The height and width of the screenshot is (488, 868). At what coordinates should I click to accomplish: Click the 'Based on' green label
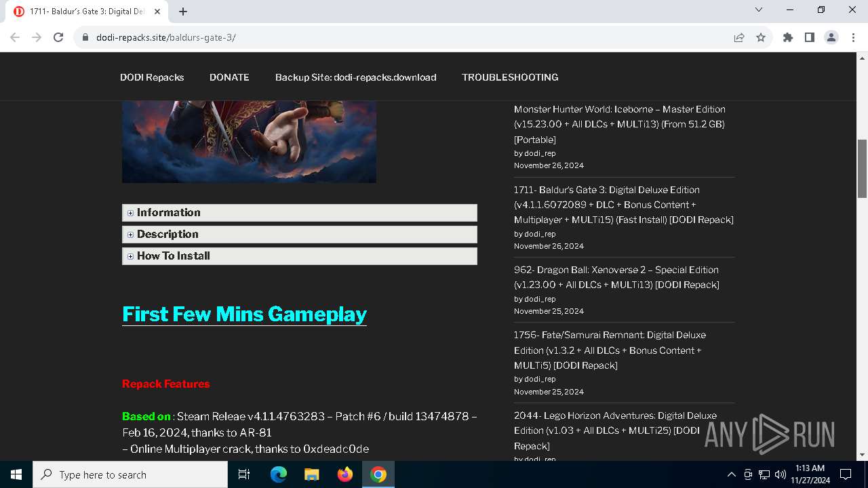pyautogui.click(x=146, y=416)
